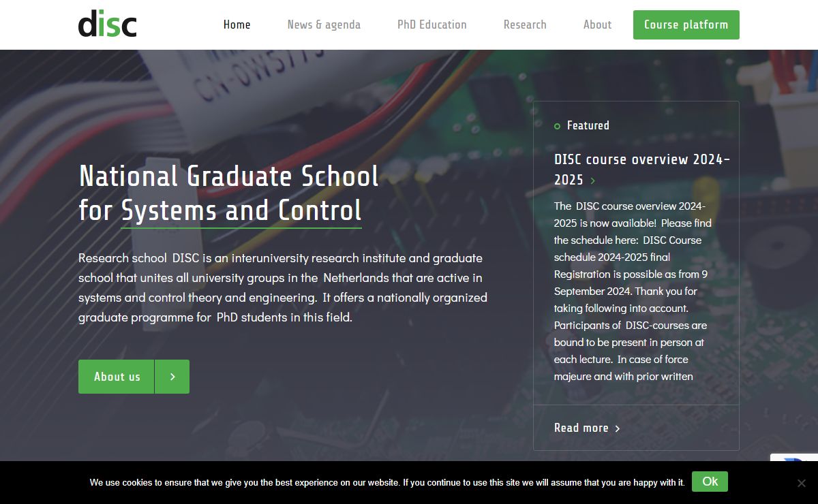Viewport: 818px width, 504px height.
Task: Accept cookies with the Ok button
Action: tap(710, 482)
